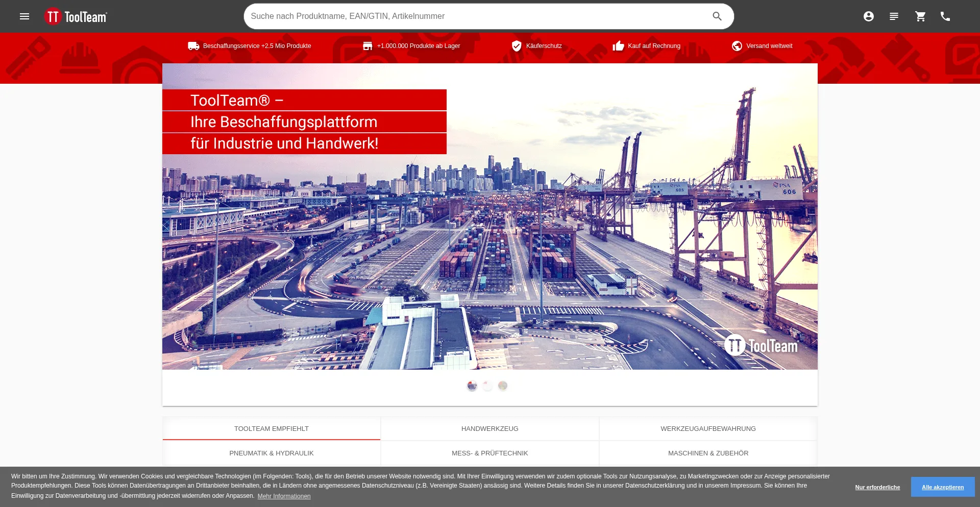This screenshot has width=980, height=507.
Task: Click the store warehouse icon
Action: [x=367, y=46]
